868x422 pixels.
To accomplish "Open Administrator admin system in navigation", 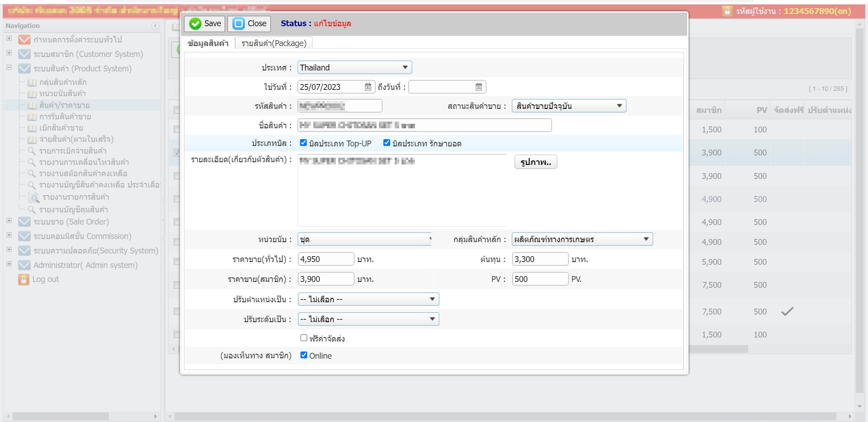I will [x=85, y=265].
